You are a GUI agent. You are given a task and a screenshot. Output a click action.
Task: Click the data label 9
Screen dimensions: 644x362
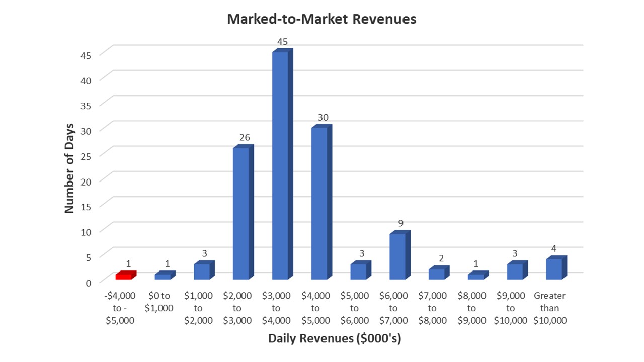pyautogui.click(x=401, y=223)
